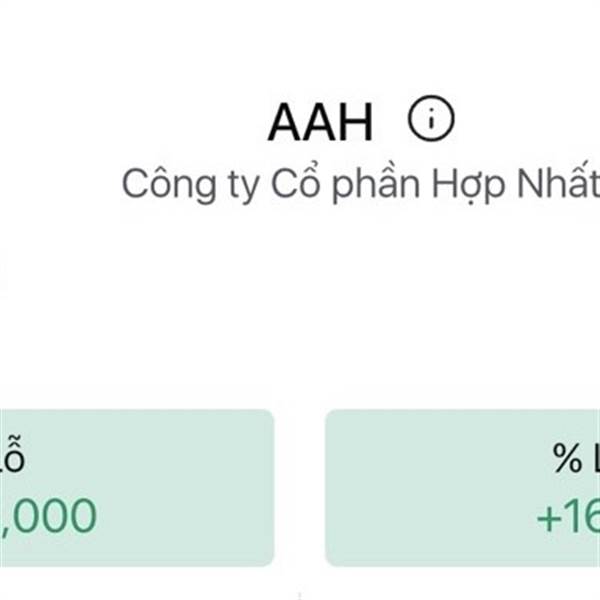Viewport: 600px width, 600px height.
Task: Show AAH stock details via circled i
Action: point(431,121)
